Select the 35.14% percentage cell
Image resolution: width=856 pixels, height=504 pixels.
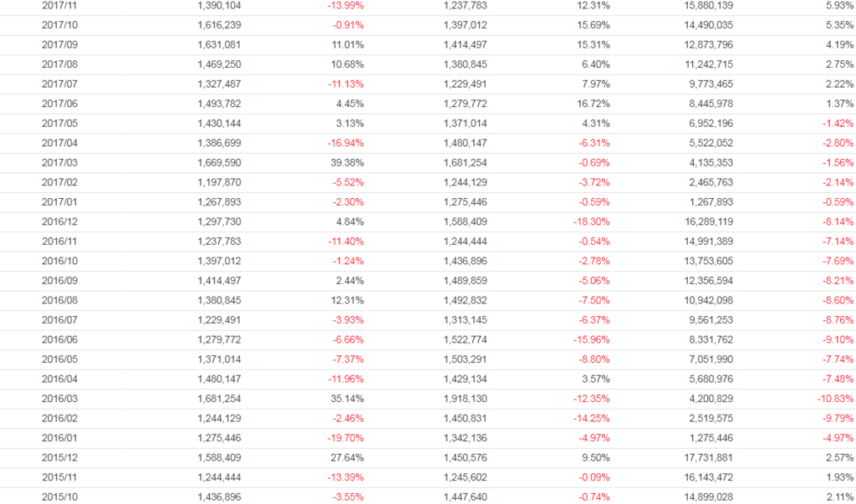(347, 399)
